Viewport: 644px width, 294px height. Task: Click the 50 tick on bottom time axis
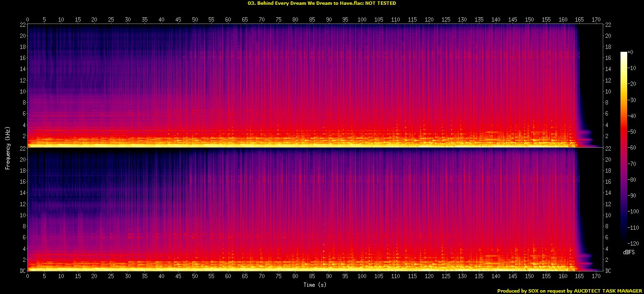click(x=195, y=277)
